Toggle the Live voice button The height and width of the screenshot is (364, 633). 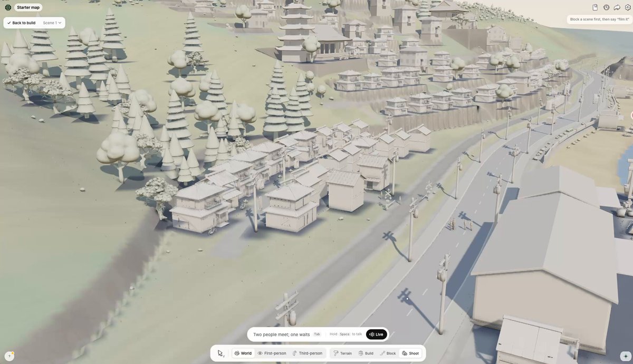(x=377, y=334)
